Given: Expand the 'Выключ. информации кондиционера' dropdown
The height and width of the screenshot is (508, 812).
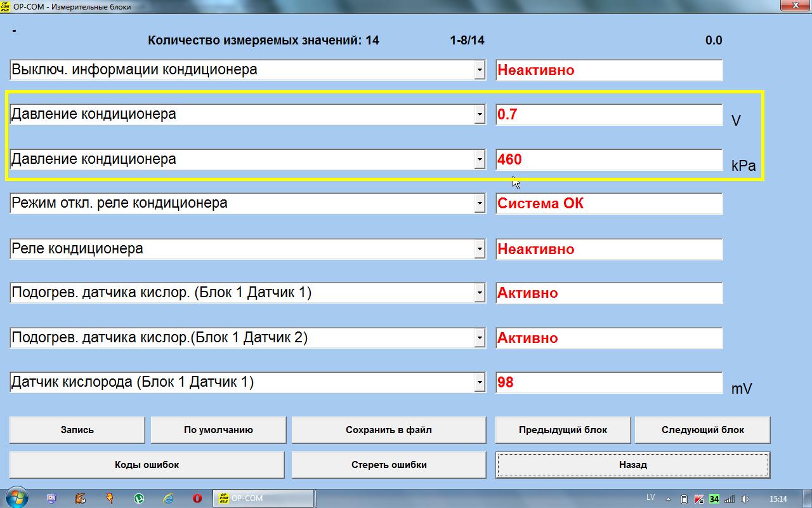Looking at the screenshot, I should tap(480, 70).
